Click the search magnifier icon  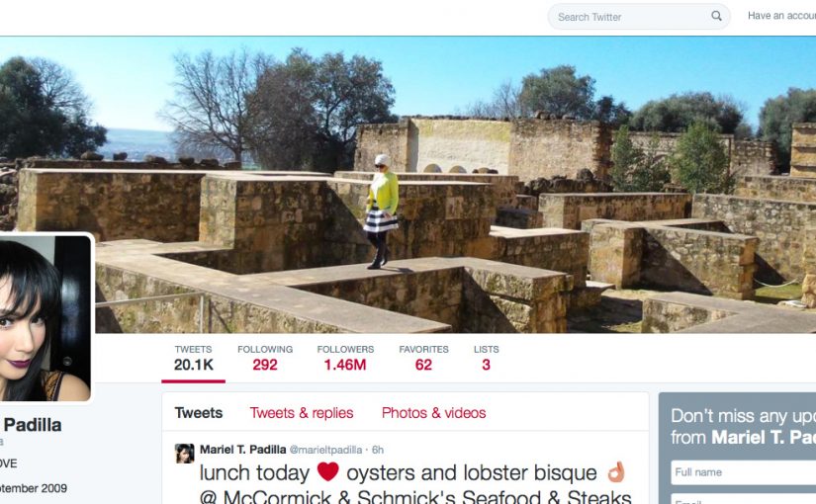(x=717, y=16)
